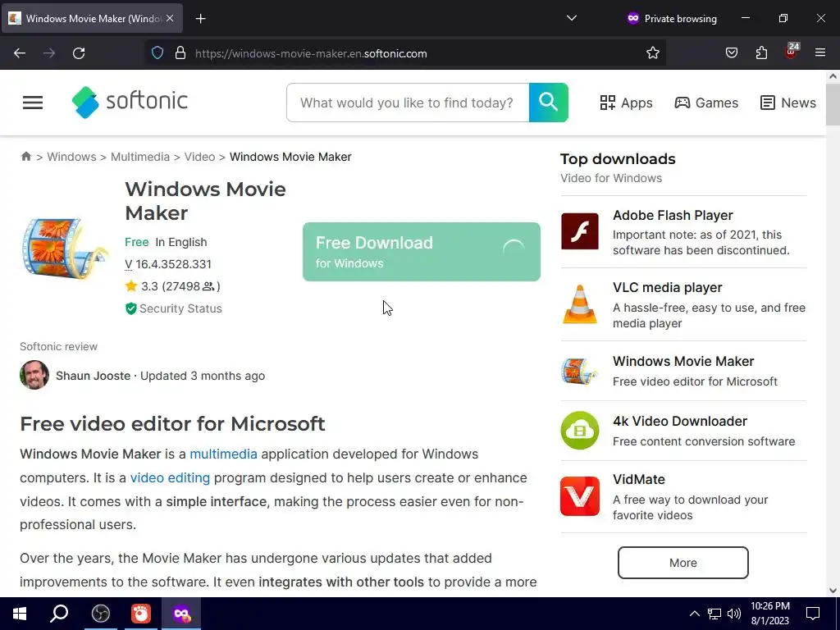Viewport: 840px width, 630px height.
Task: Open the taskbar clock showing 10:26 PM
Action: (x=769, y=614)
